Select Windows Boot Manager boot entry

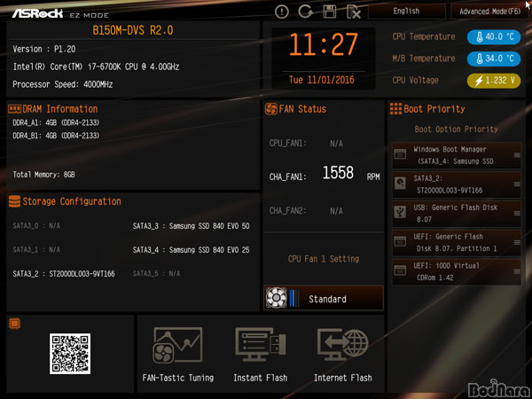(x=457, y=155)
